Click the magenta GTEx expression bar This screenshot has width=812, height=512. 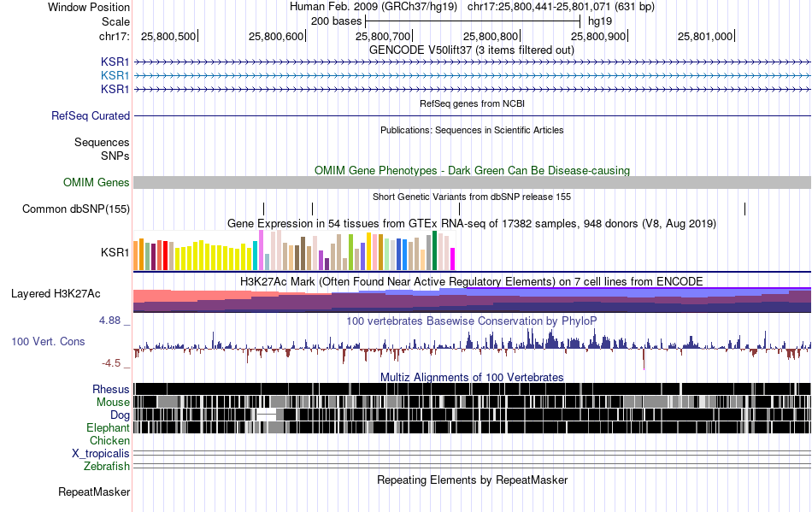pyautogui.click(x=452, y=259)
